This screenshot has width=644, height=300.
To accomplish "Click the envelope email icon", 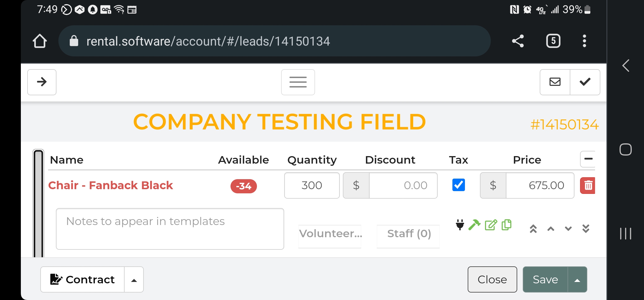I will coord(555,82).
